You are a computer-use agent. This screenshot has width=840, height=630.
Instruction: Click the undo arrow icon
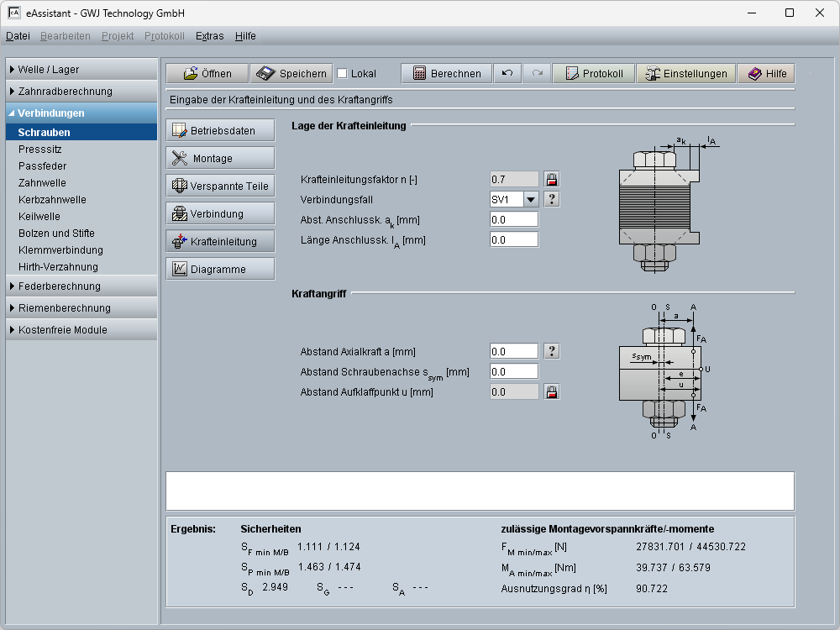(507, 74)
